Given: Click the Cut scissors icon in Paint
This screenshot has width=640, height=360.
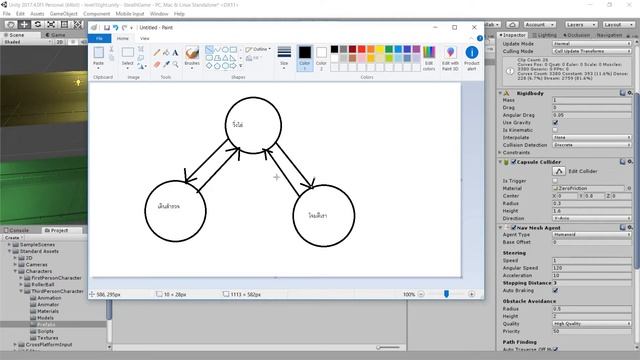Looking at the screenshot, I should click(x=111, y=49).
